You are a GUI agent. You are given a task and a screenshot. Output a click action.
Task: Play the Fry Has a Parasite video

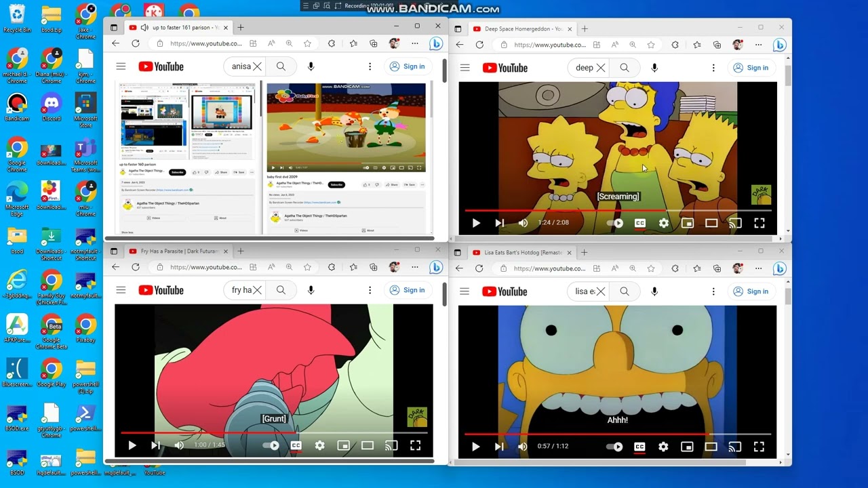pyautogui.click(x=132, y=445)
